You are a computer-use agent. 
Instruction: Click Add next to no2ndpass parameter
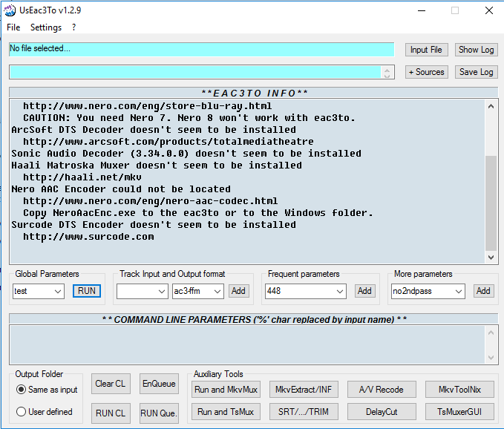click(x=483, y=291)
